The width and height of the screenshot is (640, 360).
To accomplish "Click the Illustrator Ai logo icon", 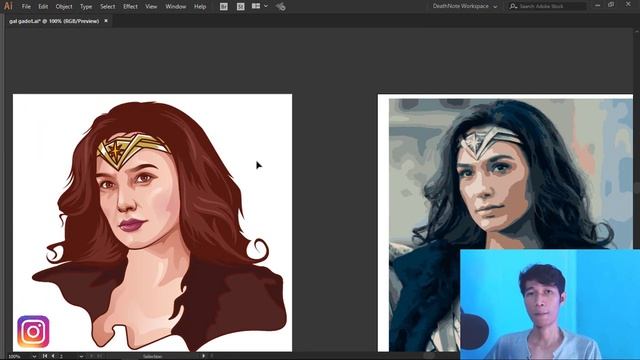I will click(8, 6).
